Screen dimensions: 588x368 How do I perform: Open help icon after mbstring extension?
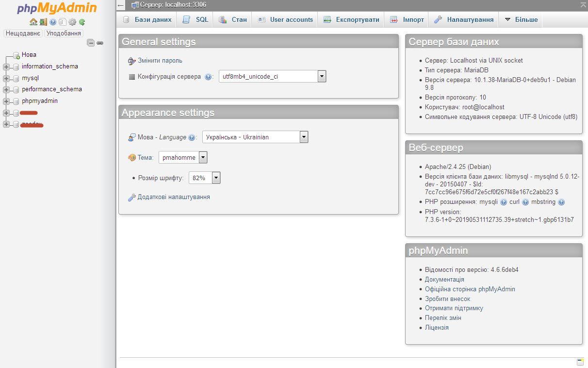click(x=561, y=202)
